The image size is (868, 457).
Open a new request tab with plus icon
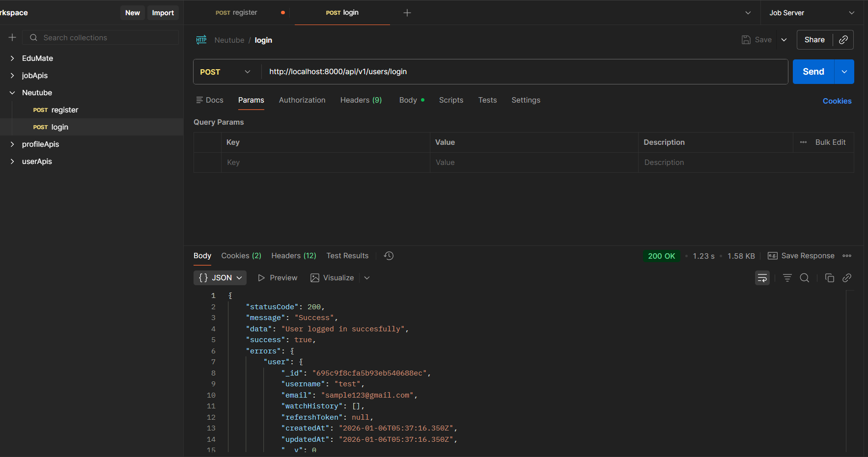click(407, 13)
